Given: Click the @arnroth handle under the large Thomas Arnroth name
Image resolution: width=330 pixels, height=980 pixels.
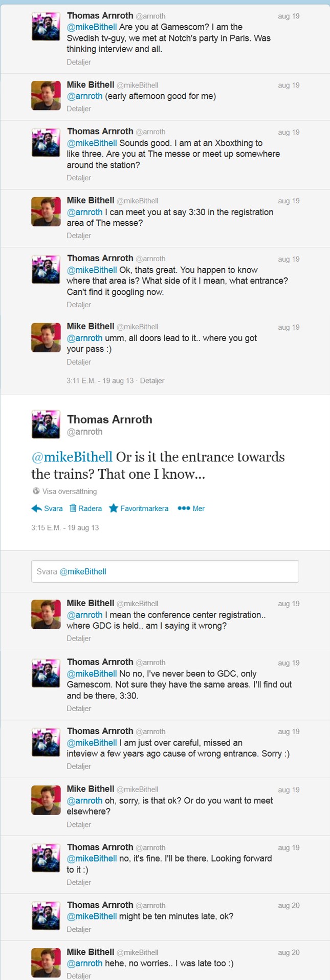Looking at the screenshot, I should [85, 432].
